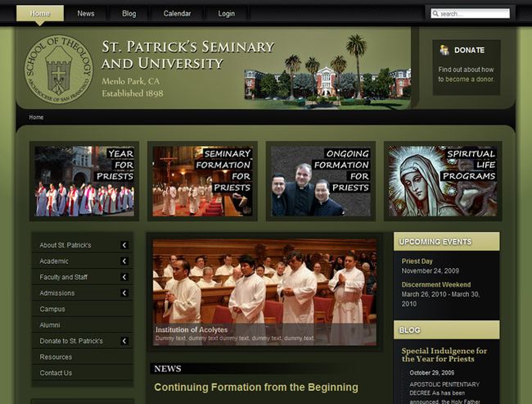Click the BLOG section header

[447, 330]
